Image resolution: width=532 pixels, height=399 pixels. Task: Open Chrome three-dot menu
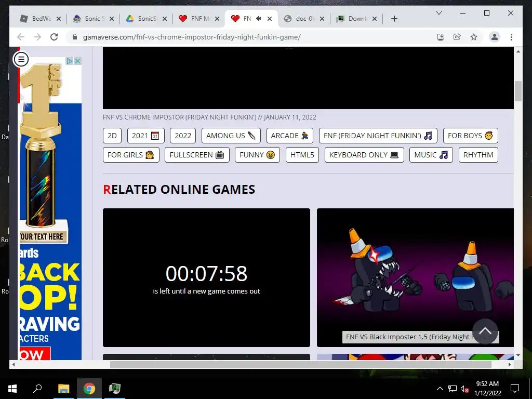point(511,37)
